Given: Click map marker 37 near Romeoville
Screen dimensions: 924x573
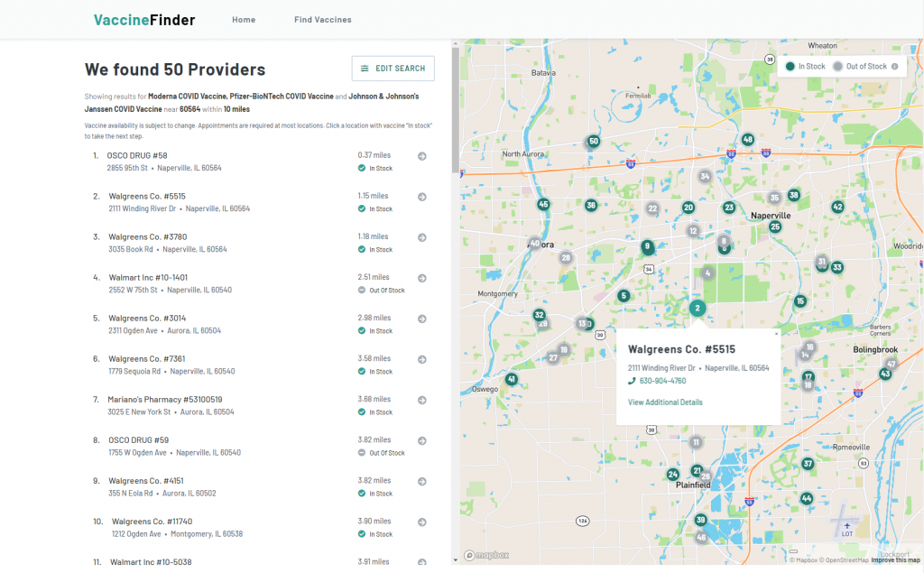Looking at the screenshot, I should (x=808, y=464).
